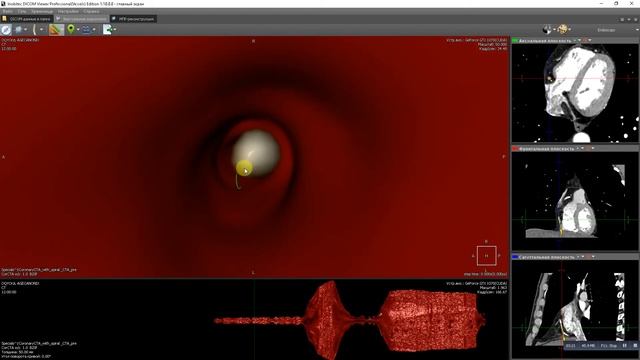Expand the blue toolbar icon dropdown arrow

pyautogui.click(x=94, y=29)
